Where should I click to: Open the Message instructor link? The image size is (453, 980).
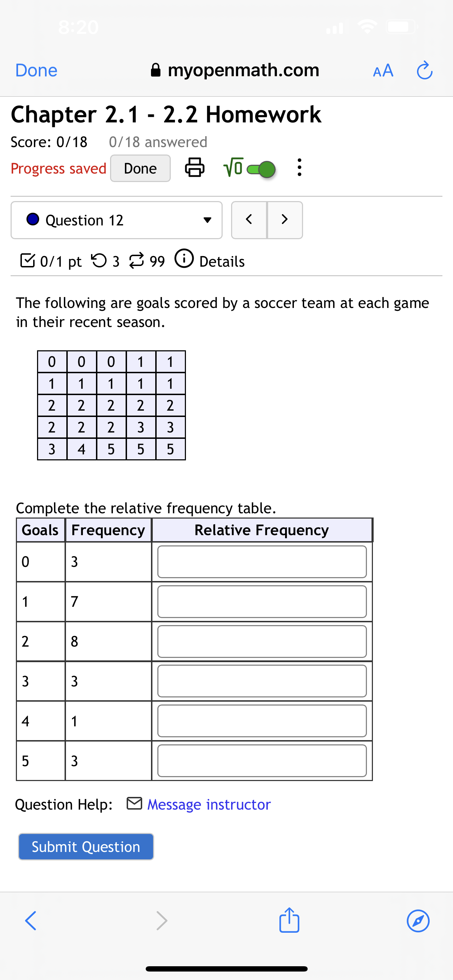pyautogui.click(x=209, y=804)
